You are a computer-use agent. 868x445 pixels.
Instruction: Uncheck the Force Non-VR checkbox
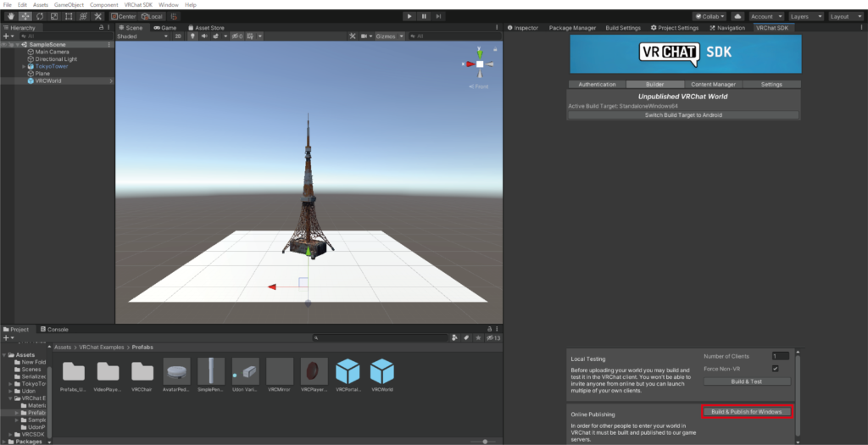pyautogui.click(x=775, y=369)
